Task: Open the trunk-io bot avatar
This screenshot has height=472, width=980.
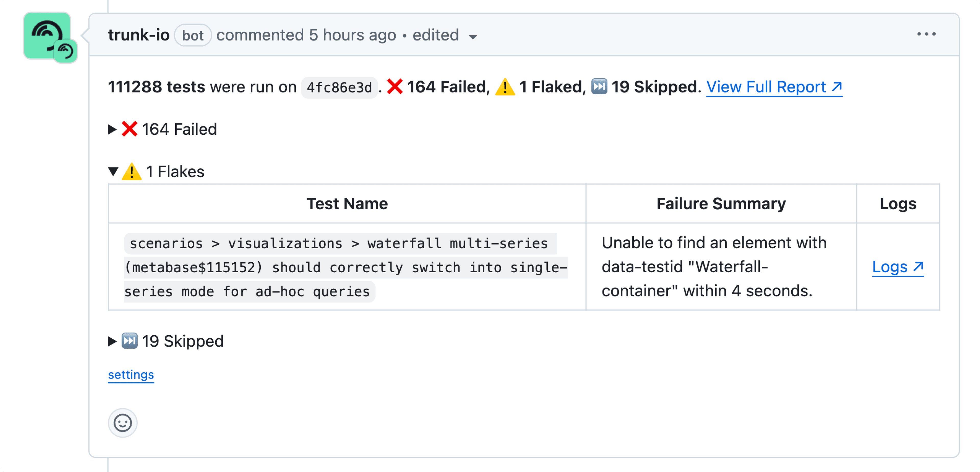Action: tap(47, 35)
